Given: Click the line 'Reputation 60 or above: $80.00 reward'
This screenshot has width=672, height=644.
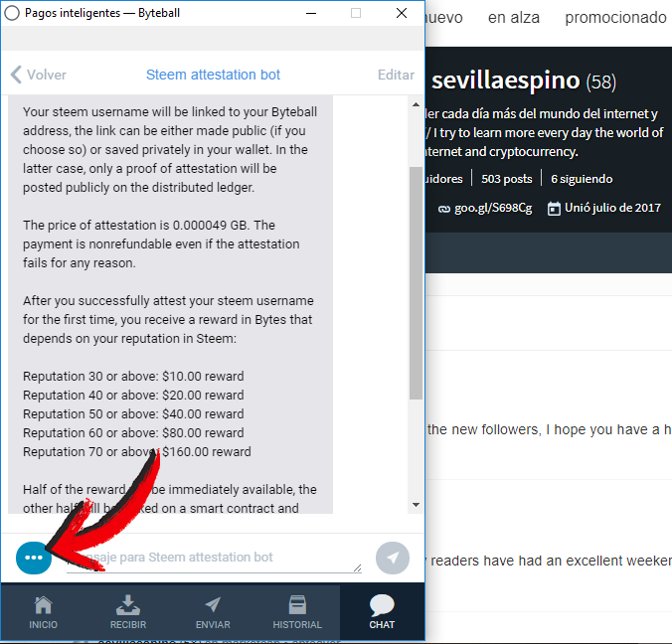Looking at the screenshot, I should pyautogui.click(x=133, y=432).
